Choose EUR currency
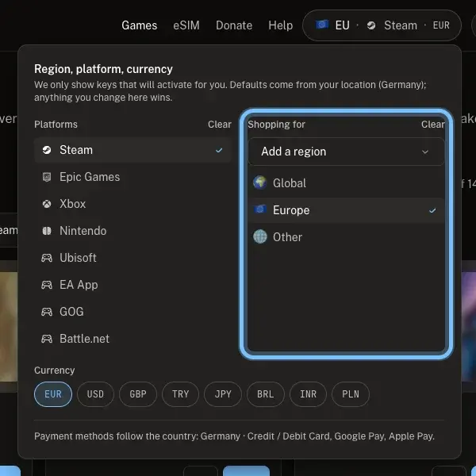 (53, 394)
